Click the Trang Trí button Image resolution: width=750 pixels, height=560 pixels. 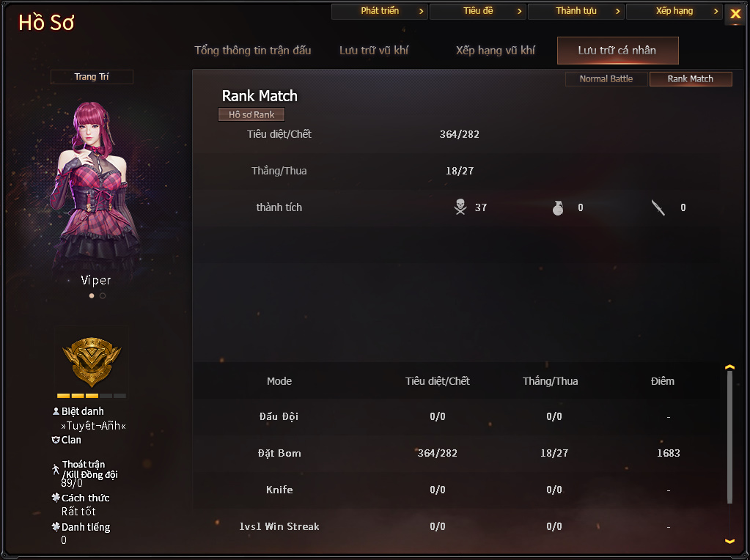pos(92,76)
